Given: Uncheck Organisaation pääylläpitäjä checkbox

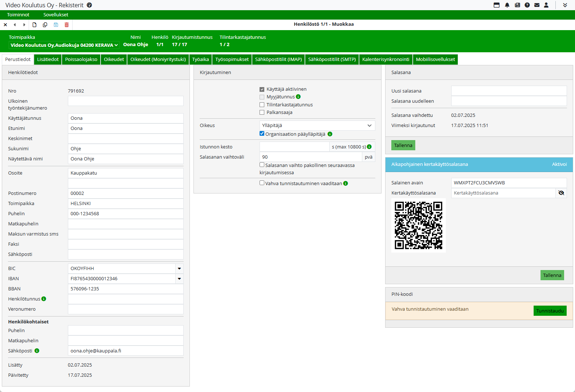Looking at the screenshot, I should 262,134.
